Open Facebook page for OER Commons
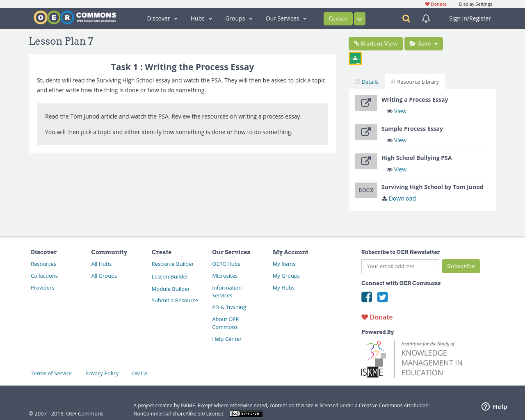This screenshot has width=525, height=420. pos(367,296)
